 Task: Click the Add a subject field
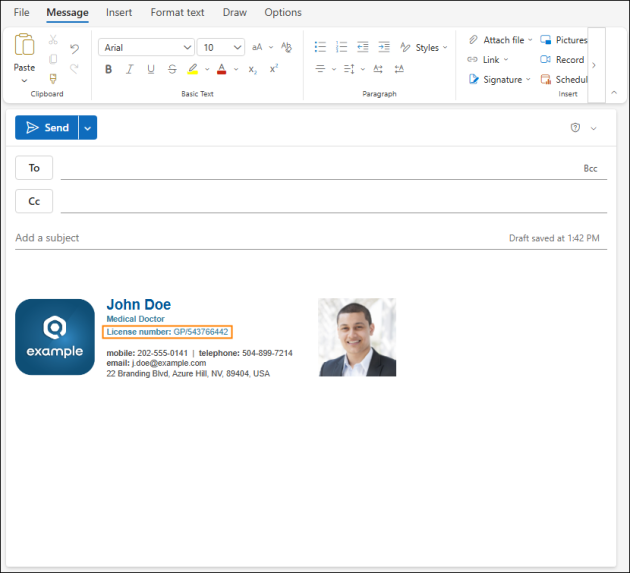pos(257,238)
